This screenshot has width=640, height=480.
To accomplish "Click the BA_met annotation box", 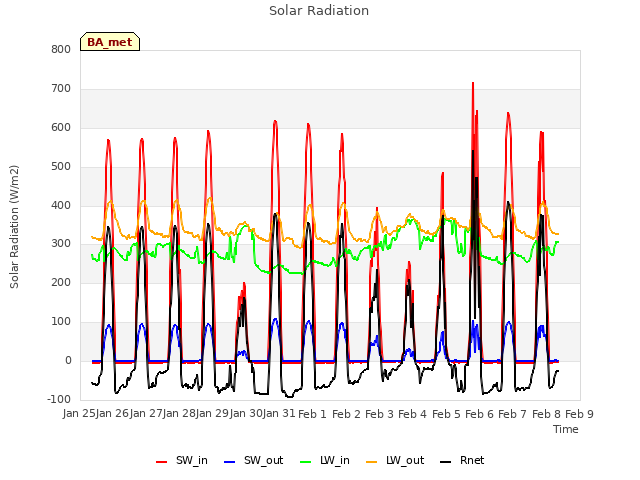I will tap(110, 42).
